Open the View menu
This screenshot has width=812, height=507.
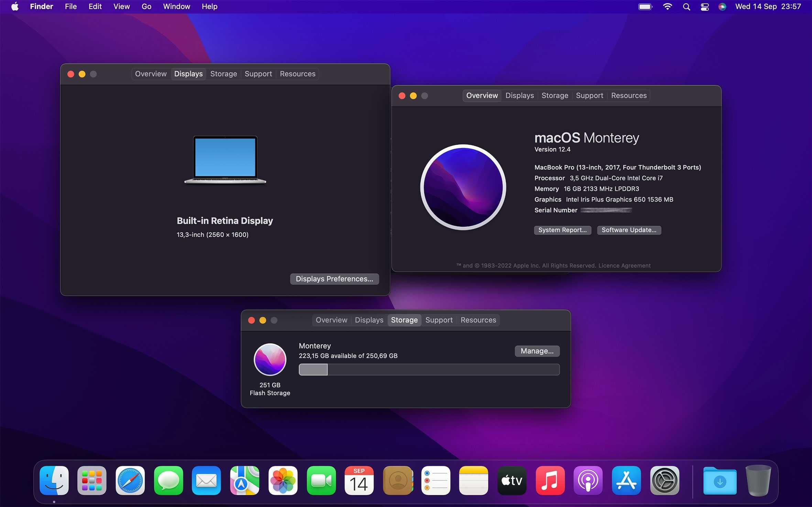(x=121, y=7)
